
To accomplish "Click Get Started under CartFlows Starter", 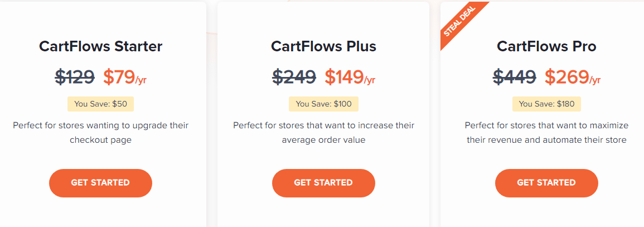I will coord(100,183).
